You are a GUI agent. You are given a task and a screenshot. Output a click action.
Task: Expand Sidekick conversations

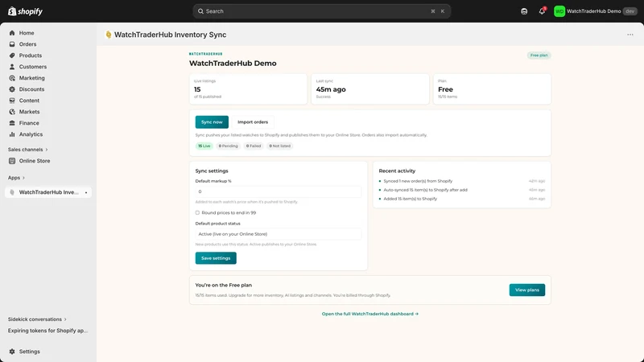pos(37,319)
